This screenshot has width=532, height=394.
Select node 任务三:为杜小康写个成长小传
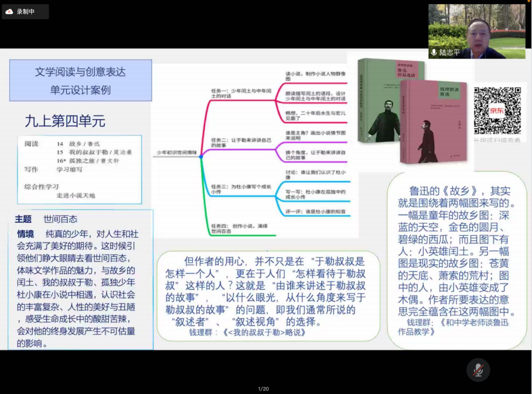click(x=241, y=189)
